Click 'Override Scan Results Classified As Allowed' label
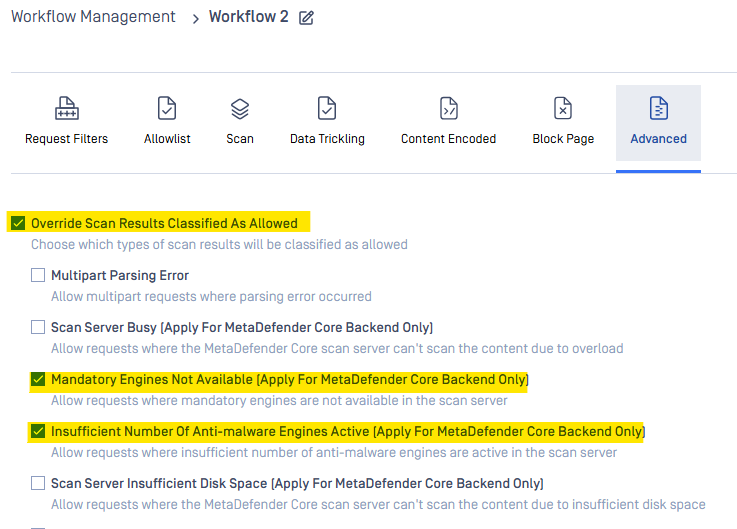Screen dimensions: 737x529 (164, 223)
